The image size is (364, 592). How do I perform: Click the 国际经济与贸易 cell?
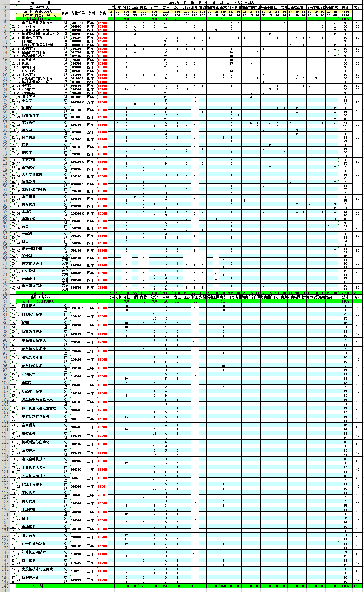(x=41, y=189)
